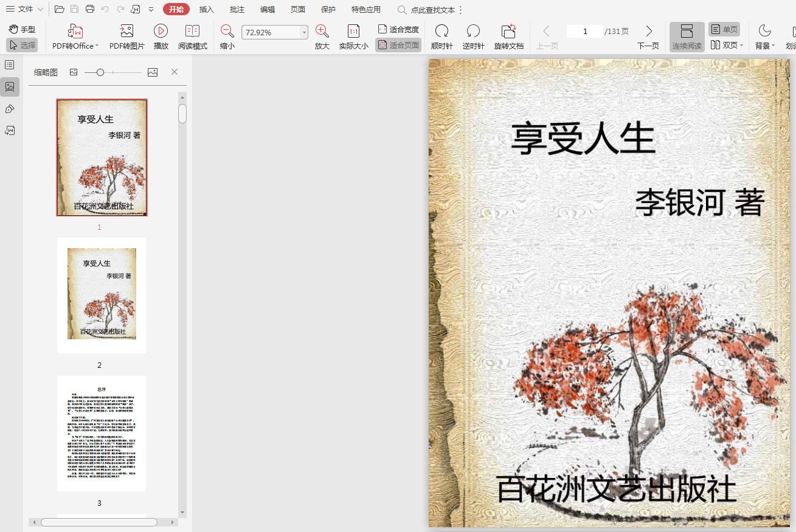
Task: Click the larger thumbnails icon
Action: (153, 72)
